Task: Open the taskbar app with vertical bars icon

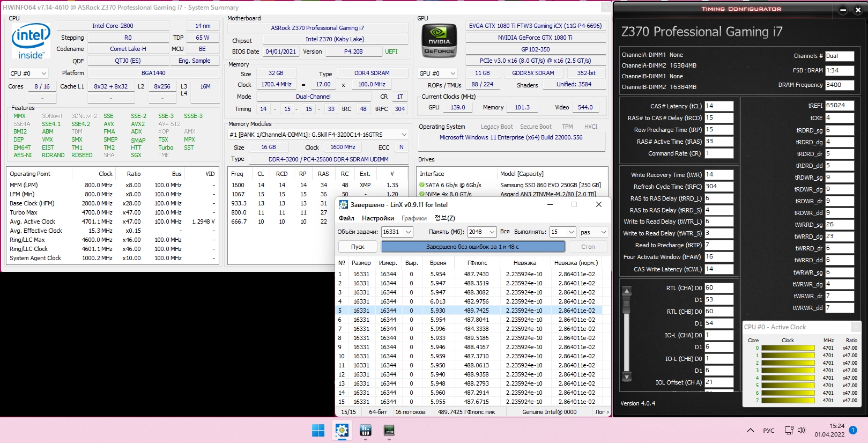Action: click(x=366, y=430)
